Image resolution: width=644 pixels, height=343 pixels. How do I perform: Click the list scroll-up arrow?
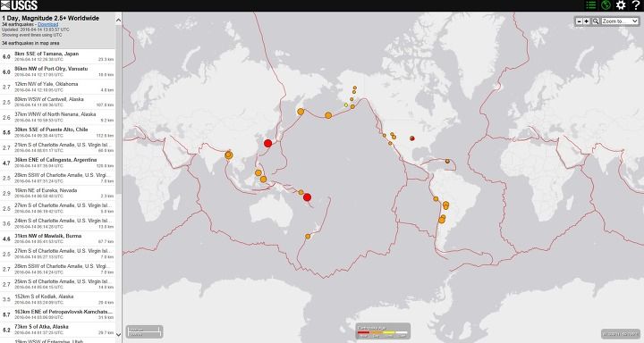click(x=119, y=20)
